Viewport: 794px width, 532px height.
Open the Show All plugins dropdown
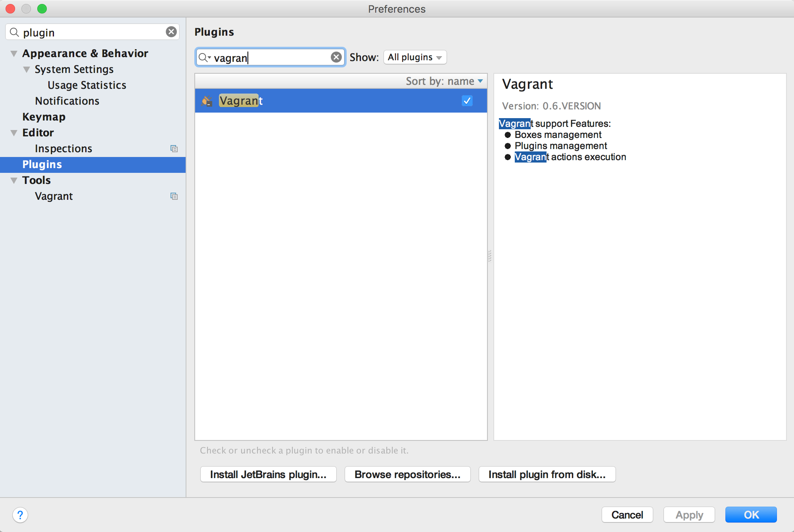click(x=415, y=57)
